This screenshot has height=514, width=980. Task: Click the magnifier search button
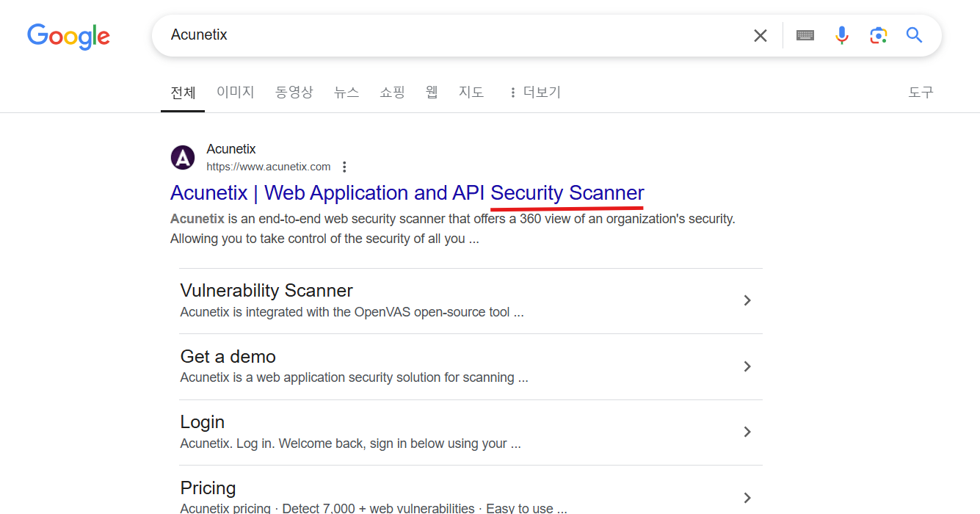tap(914, 35)
